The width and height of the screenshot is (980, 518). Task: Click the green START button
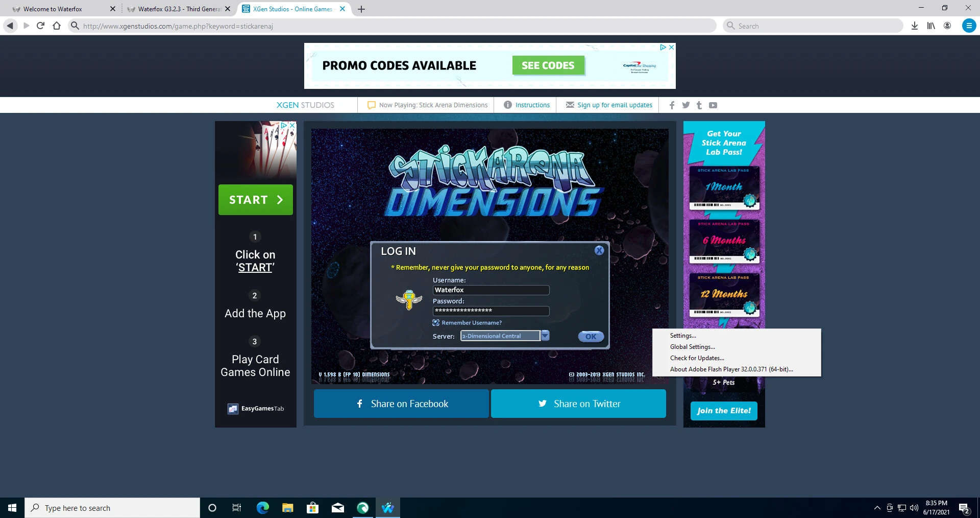pyautogui.click(x=256, y=200)
